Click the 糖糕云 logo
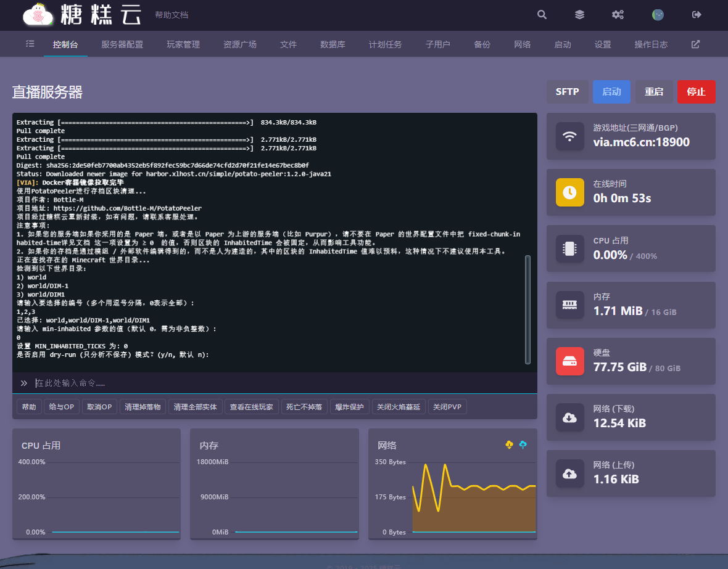This screenshot has height=569, width=728. 82,15
